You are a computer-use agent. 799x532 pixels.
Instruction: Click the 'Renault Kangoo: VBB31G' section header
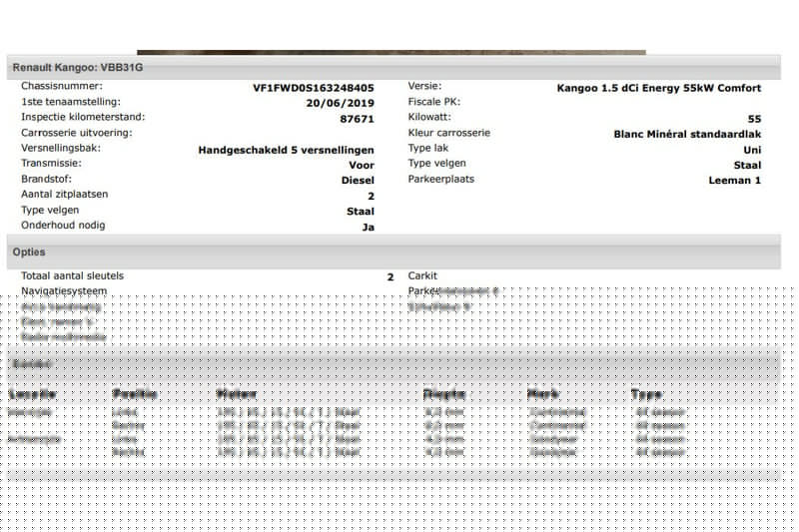pyautogui.click(x=394, y=67)
